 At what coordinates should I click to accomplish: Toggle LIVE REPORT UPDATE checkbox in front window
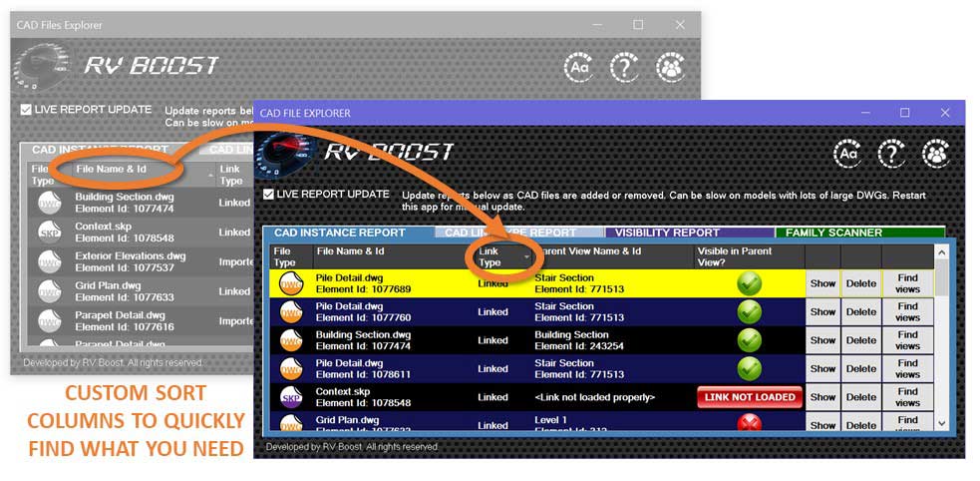coord(269,195)
